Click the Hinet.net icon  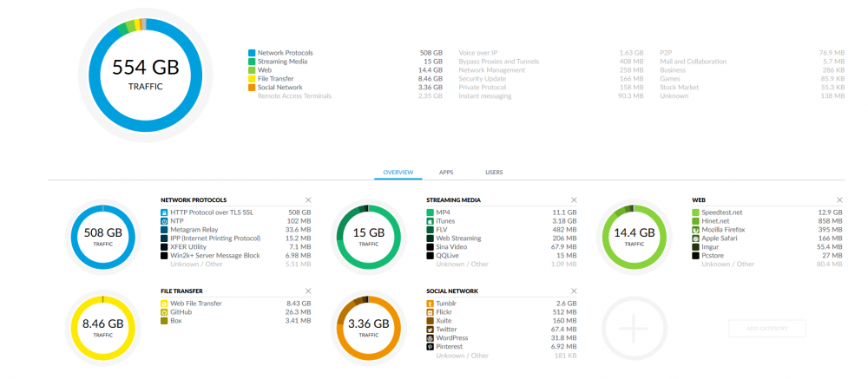695,221
